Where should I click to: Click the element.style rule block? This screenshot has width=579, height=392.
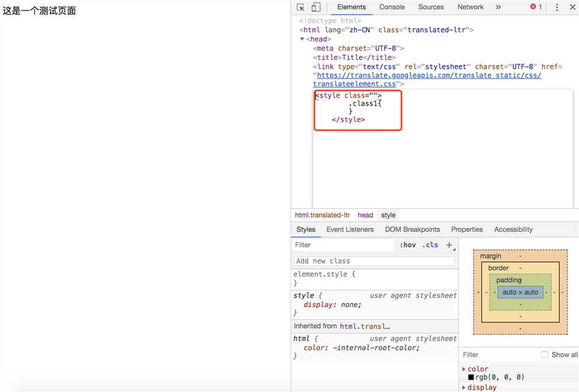point(374,279)
